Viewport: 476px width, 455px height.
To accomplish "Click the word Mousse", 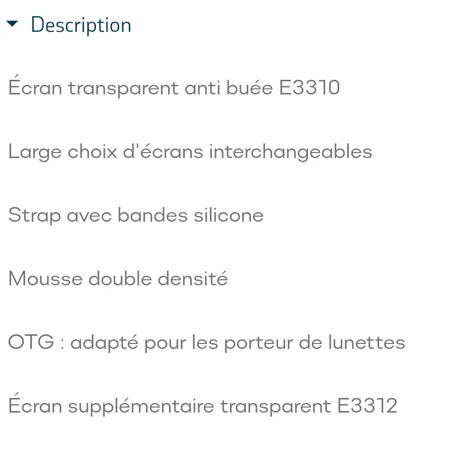I will 45,278.
